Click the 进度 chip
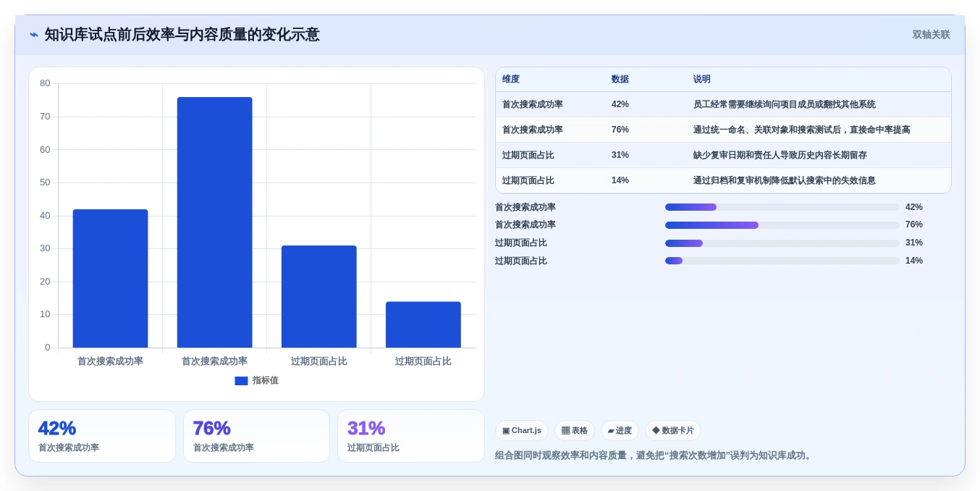980x491 pixels. 620,430
